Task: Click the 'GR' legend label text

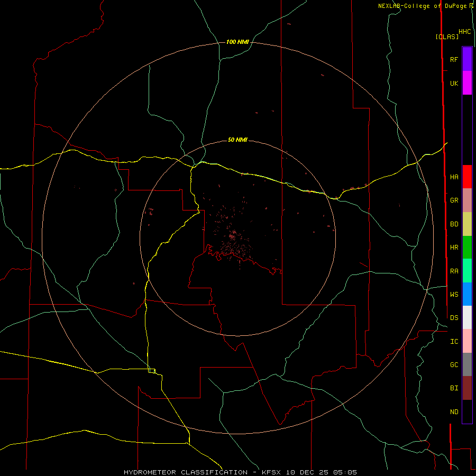Action: [x=454, y=200]
